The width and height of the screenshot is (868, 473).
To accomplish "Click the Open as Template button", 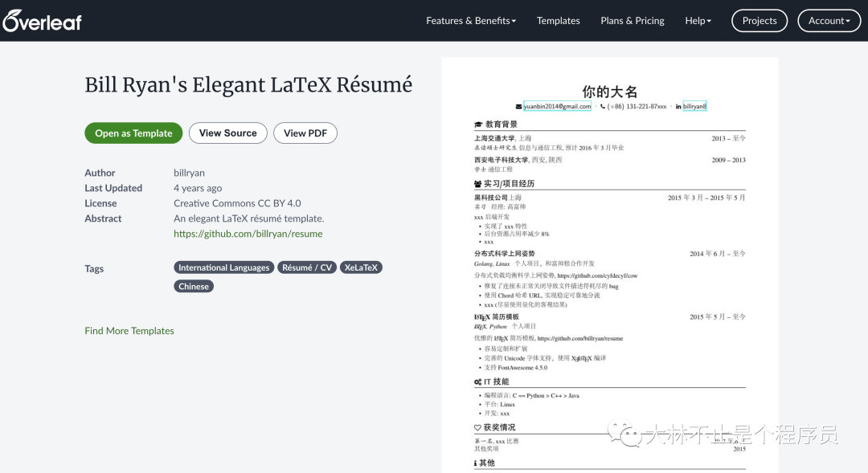I will (133, 133).
